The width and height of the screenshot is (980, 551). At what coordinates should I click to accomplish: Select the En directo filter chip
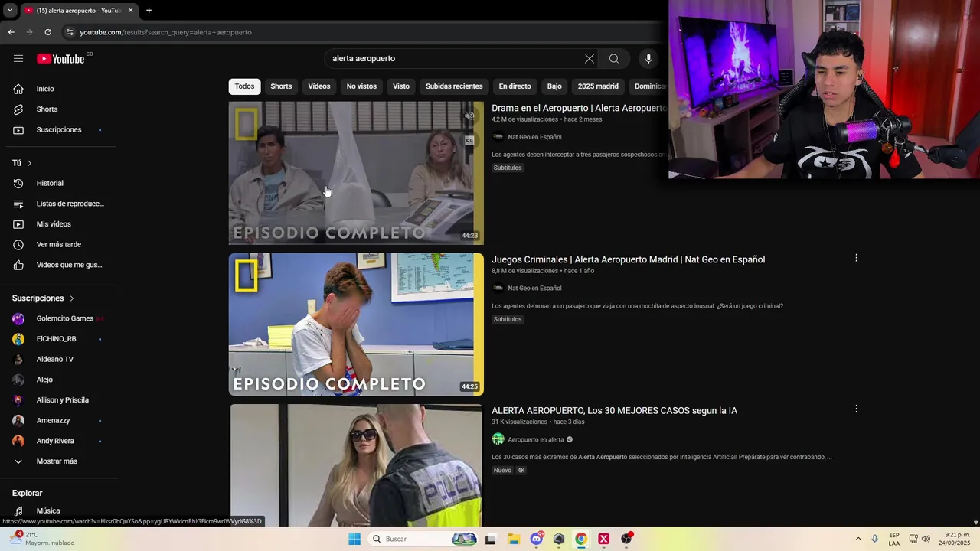[514, 86]
